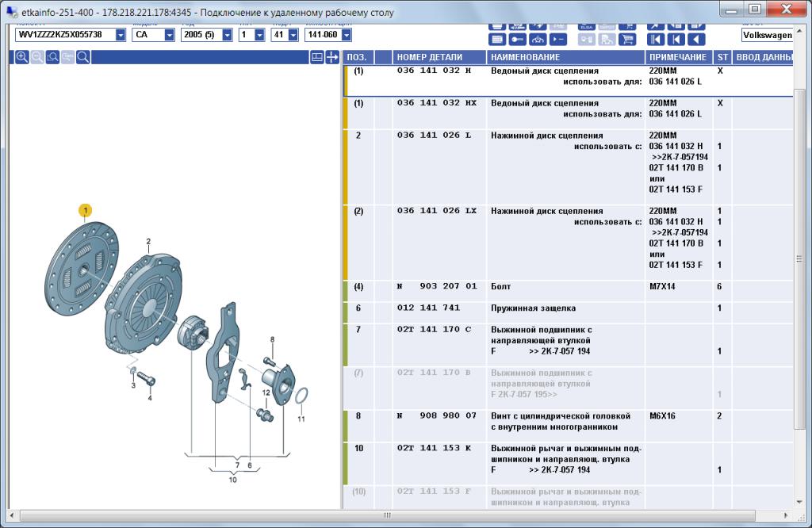
Task: Click the horizontal scrollbar right arrow
Action: [786, 515]
